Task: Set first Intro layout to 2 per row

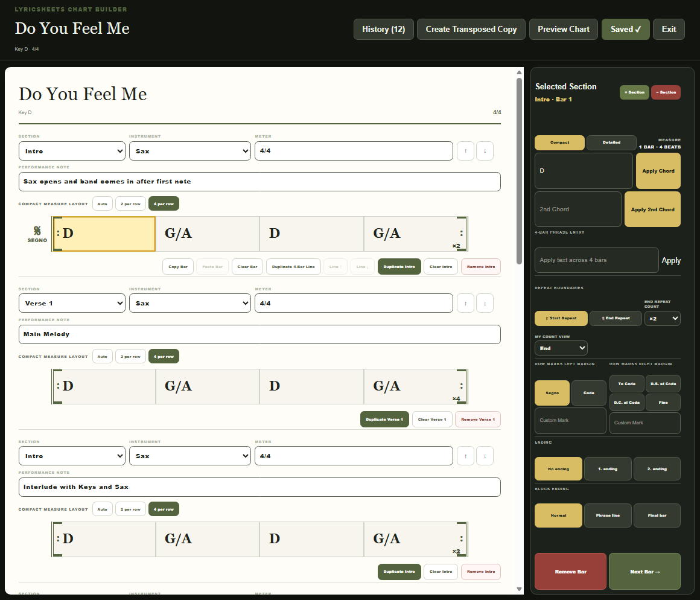Action: (x=130, y=203)
